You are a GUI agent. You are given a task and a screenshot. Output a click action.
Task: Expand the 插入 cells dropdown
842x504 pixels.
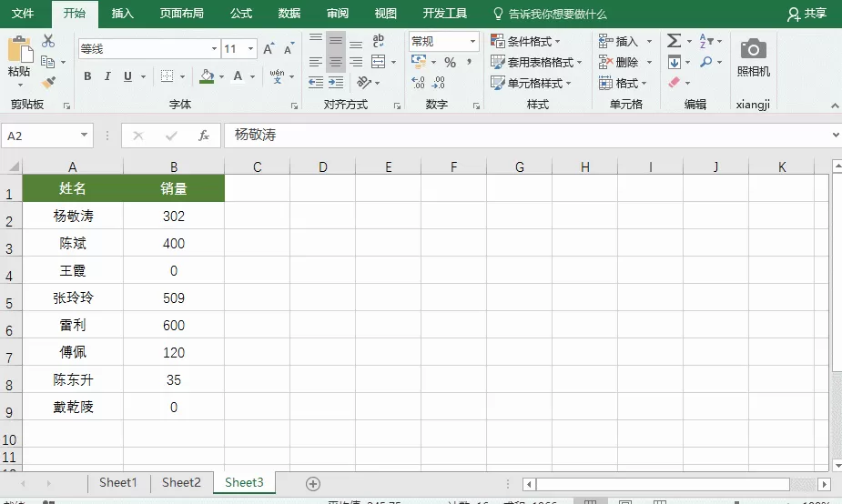point(649,41)
